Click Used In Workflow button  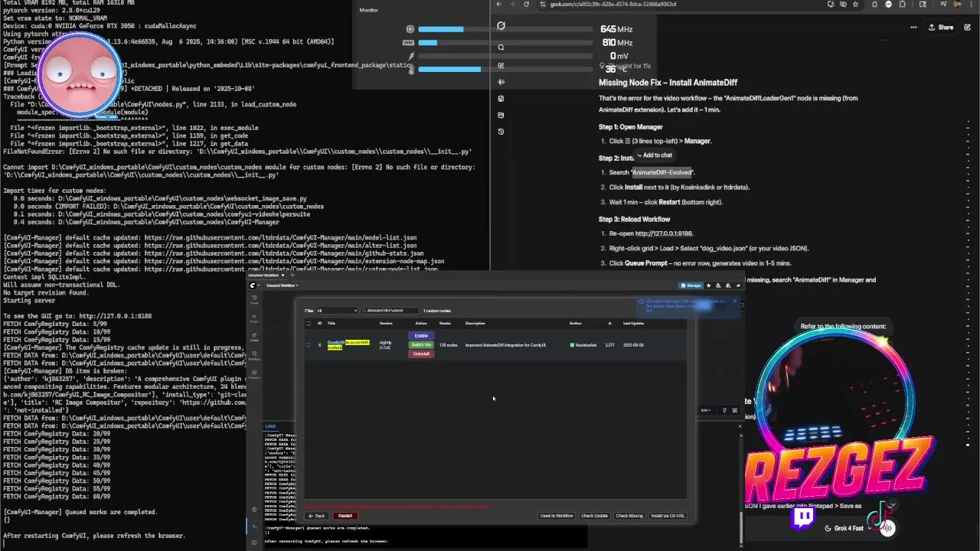tap(557, 516)
